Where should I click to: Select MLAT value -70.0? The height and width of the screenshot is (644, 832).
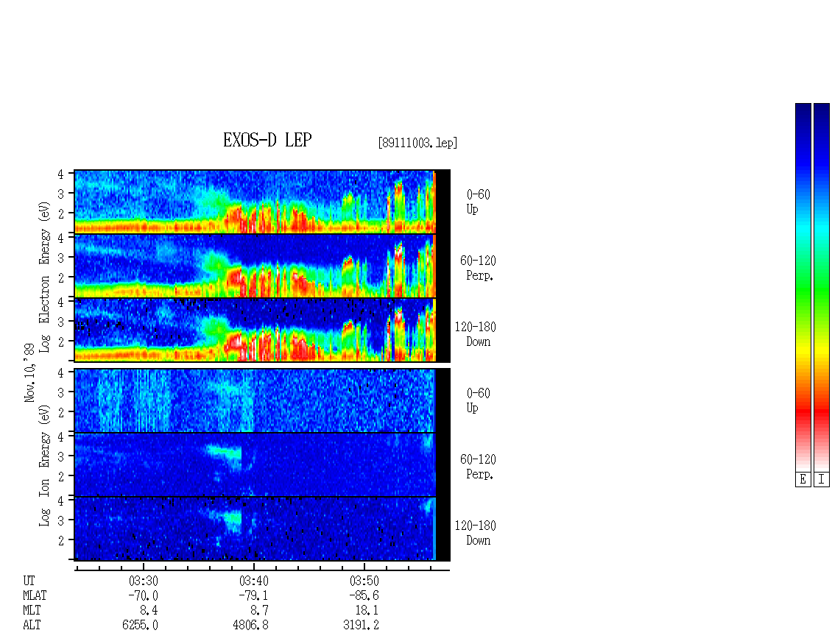point(144,595)
